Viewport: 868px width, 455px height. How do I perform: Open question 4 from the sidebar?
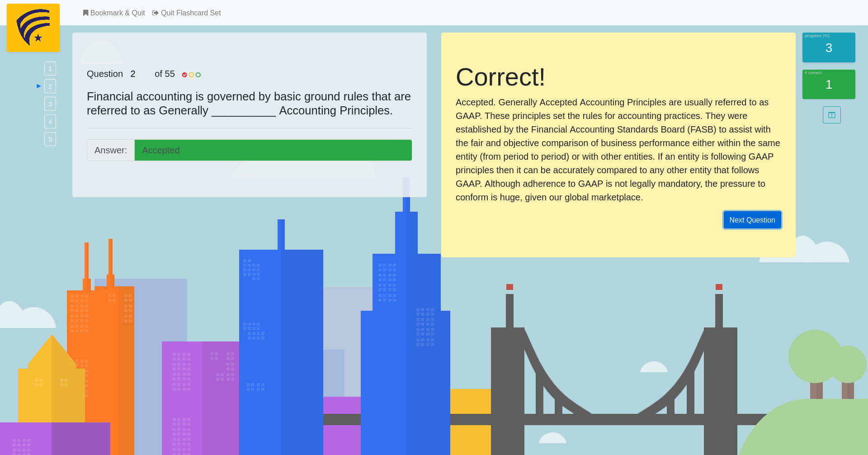click(50, 122)
